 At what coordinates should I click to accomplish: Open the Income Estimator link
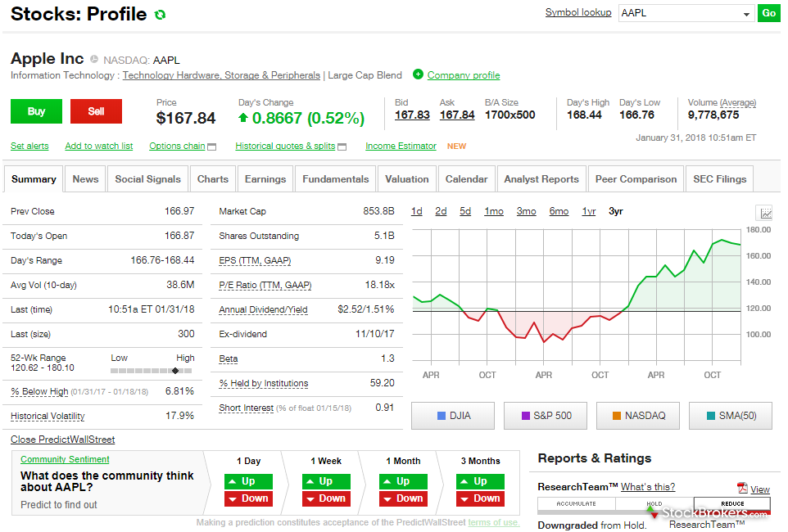pos(401,146)
